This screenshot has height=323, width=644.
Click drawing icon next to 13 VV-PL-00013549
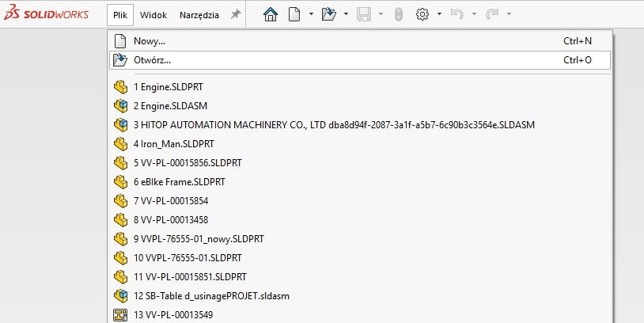(x=120, y=315)
